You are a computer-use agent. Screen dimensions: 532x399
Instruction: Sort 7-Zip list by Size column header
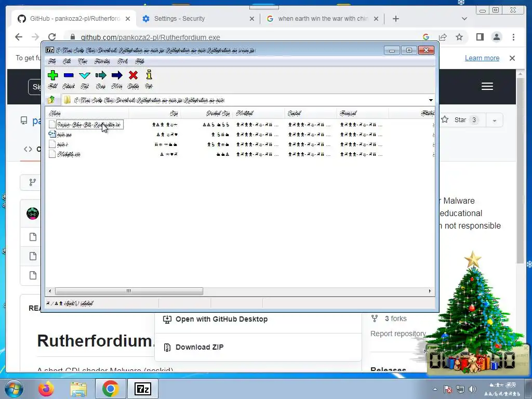click(x=154, y=113)
